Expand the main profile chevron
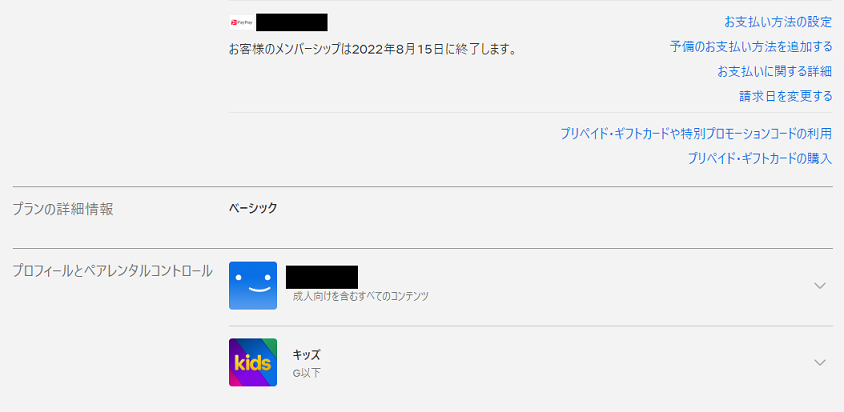Viewport: 844px width, 412px height. tap(820, 286)
